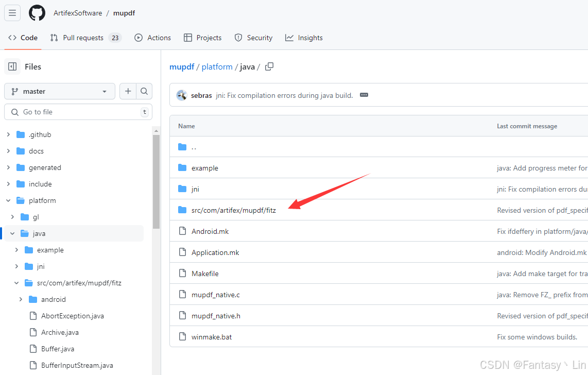Add a file with the plus button
588x375 pixels.
pos(128,91)
